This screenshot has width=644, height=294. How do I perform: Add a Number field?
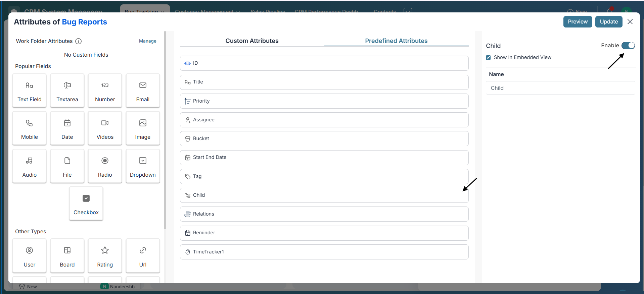pyautogui.click(x=105, y=91)
